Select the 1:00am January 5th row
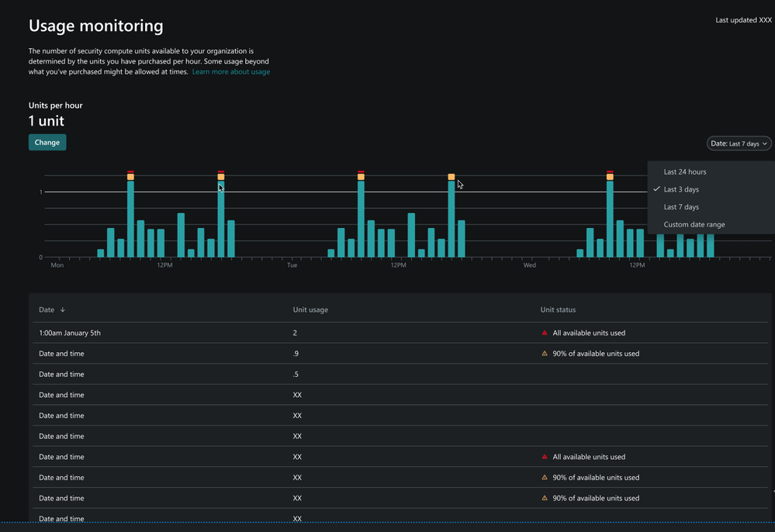This screenshot has width=775, height=532. click(400, 333)
